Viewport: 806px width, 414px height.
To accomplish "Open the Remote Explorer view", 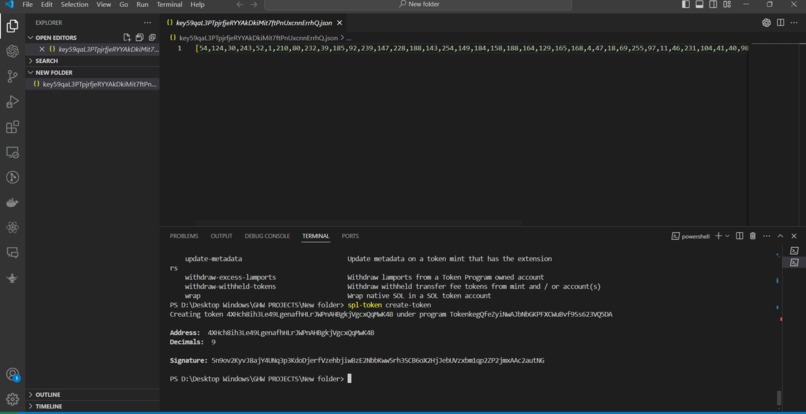I will 12,152.
